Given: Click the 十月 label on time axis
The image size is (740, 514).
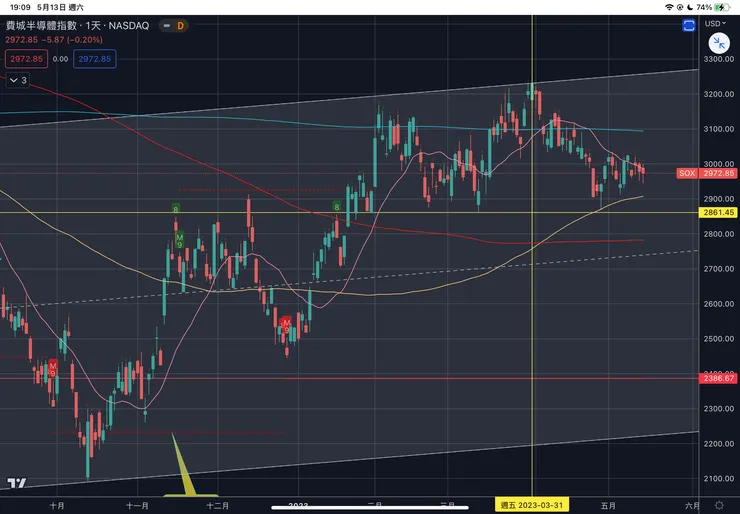Looking at the screenshot, I should (x=57, y=506).
